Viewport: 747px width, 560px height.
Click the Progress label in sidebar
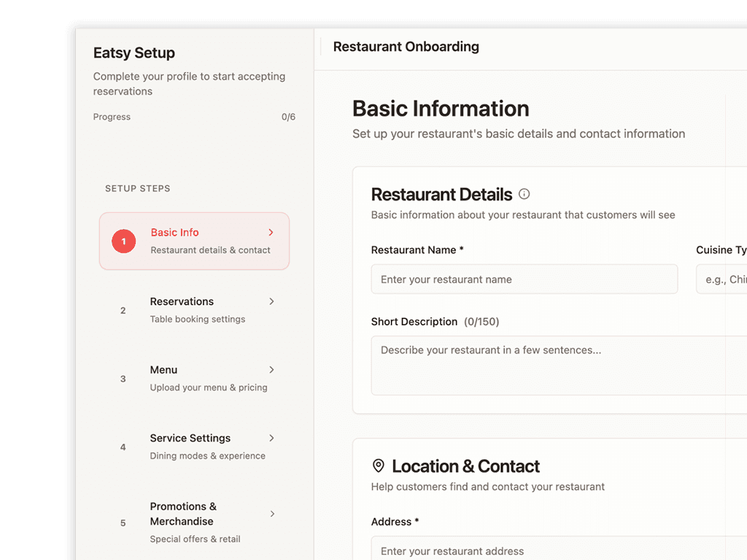pyautogui.click(x=112, y=117)
